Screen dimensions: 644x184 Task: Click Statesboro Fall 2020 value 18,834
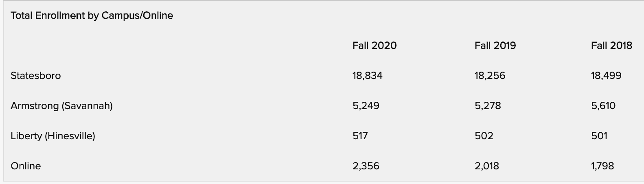coord(367,76)
